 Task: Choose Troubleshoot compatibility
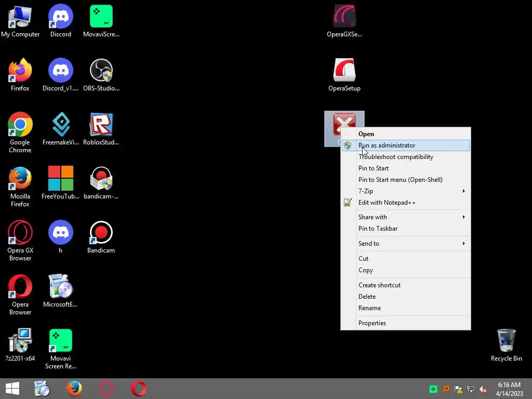[405, 157]
